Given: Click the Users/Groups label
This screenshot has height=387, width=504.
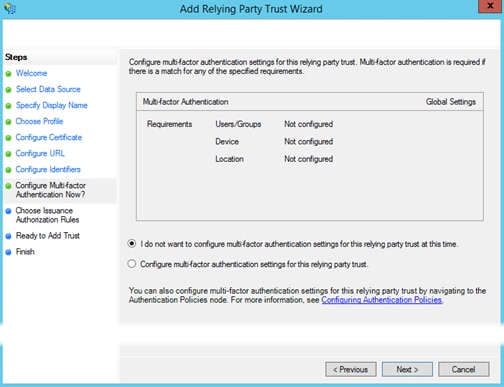Looking at the screenshot, I should coord(238,124).
